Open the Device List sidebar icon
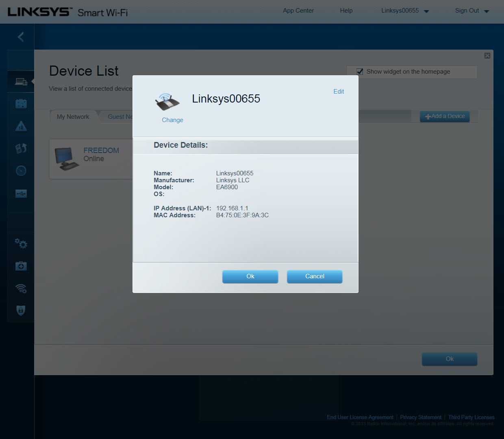This screenshot has width=504, height=439. click(x=21, y=81)
